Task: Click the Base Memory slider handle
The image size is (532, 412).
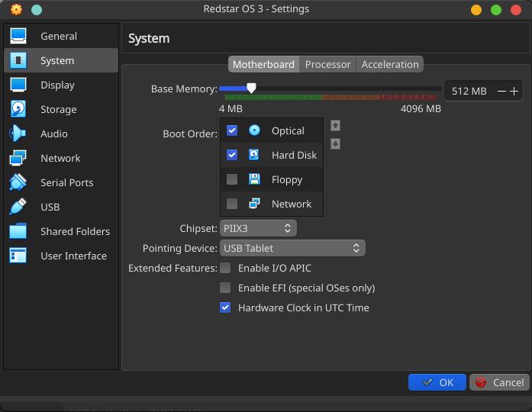Action: pos(251,89)
